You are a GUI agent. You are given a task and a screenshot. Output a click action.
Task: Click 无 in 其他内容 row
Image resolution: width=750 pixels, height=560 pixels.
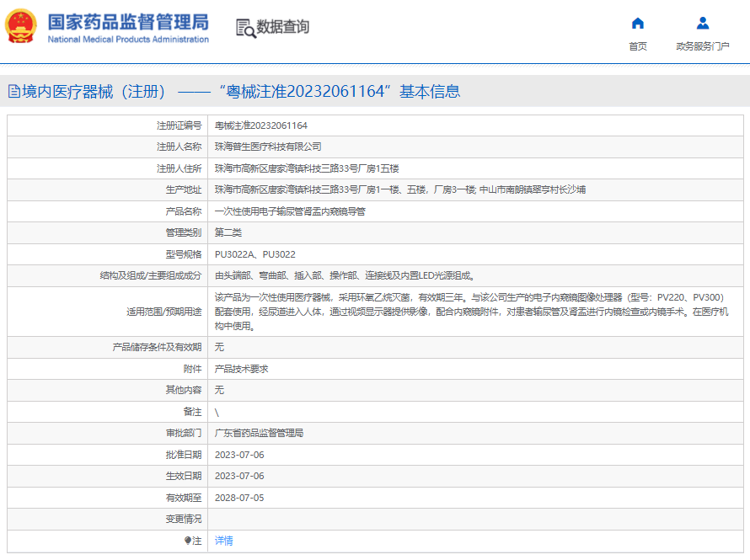click(x=219, y=390)
